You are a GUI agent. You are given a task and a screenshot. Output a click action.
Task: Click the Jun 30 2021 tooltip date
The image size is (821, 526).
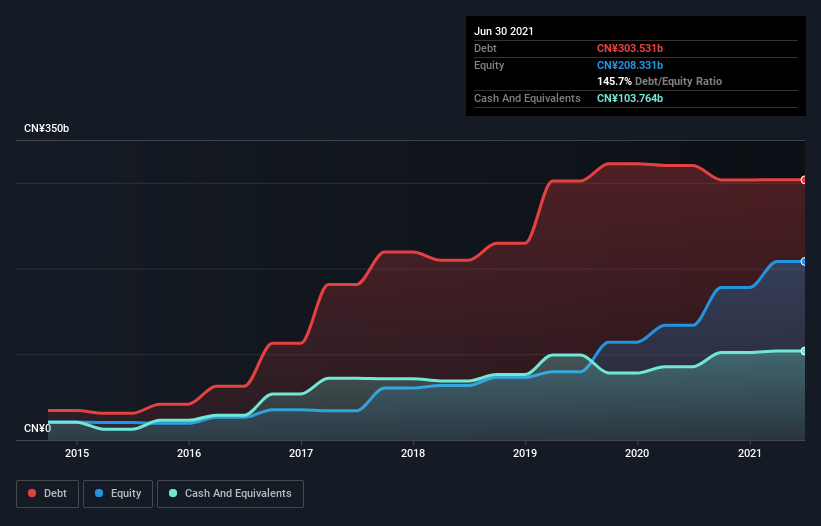coord(504,31)
